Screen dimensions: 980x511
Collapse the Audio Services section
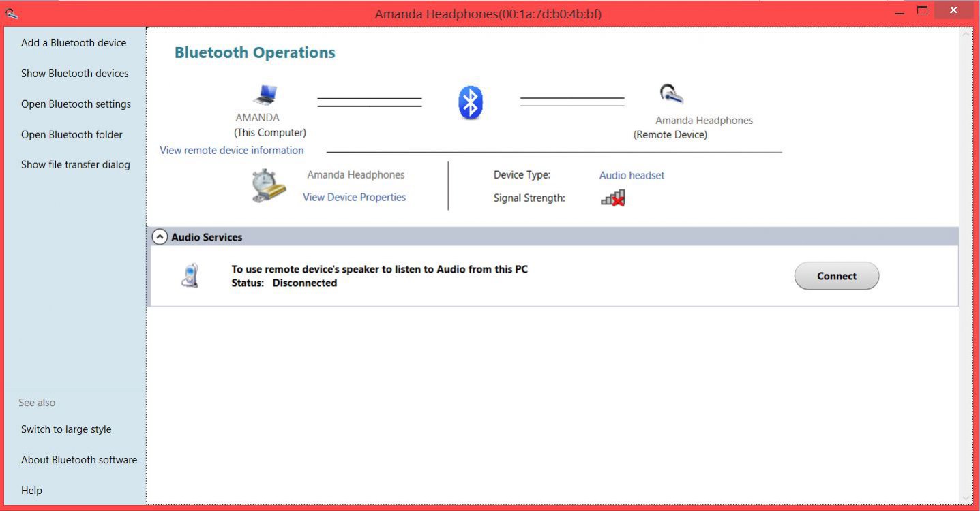(160, 237)
